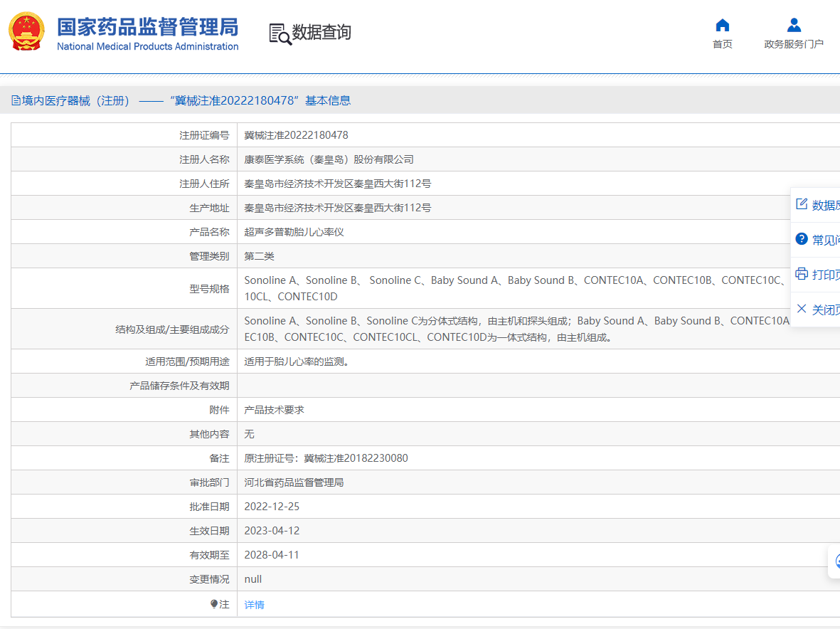840x629 pixels.
Task: Open the 详情 link
Action: pyautogui.click(x=254, y=604)
